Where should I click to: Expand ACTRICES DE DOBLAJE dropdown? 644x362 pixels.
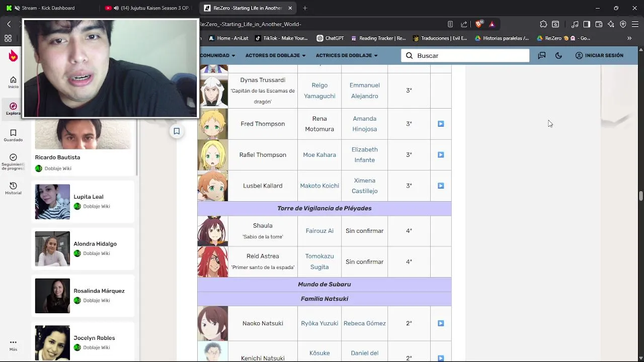pyautogui.click(x=347, y=55)
